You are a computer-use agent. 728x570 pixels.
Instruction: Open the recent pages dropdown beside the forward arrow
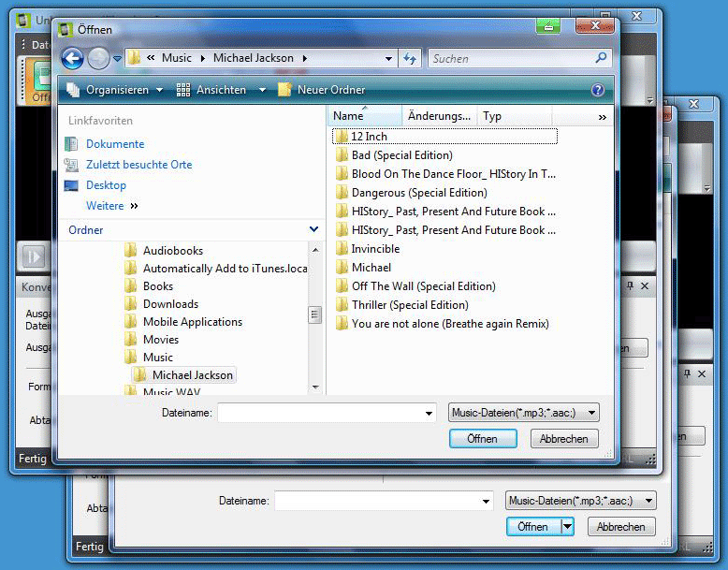[x=117, y=59]
